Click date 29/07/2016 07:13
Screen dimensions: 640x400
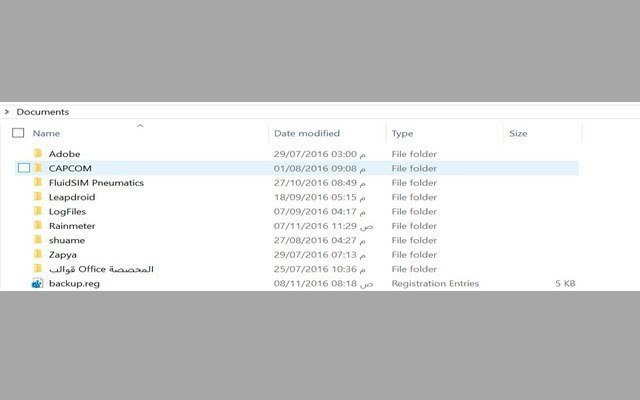(320, 255)
